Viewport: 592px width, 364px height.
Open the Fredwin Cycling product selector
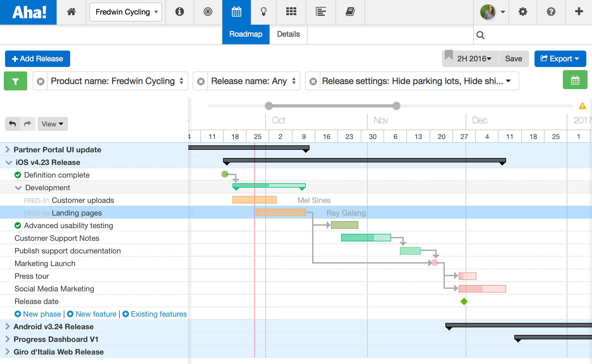pos(125,12)
